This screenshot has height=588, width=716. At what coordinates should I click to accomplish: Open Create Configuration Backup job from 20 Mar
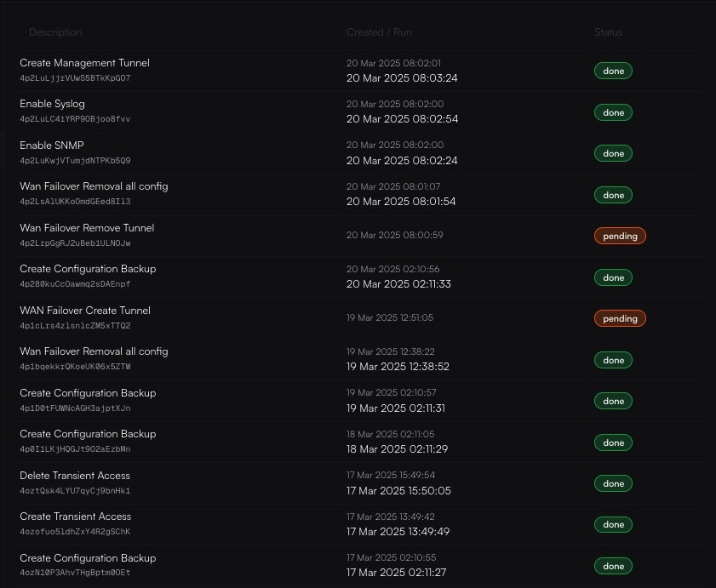click(x=88, y=268)
